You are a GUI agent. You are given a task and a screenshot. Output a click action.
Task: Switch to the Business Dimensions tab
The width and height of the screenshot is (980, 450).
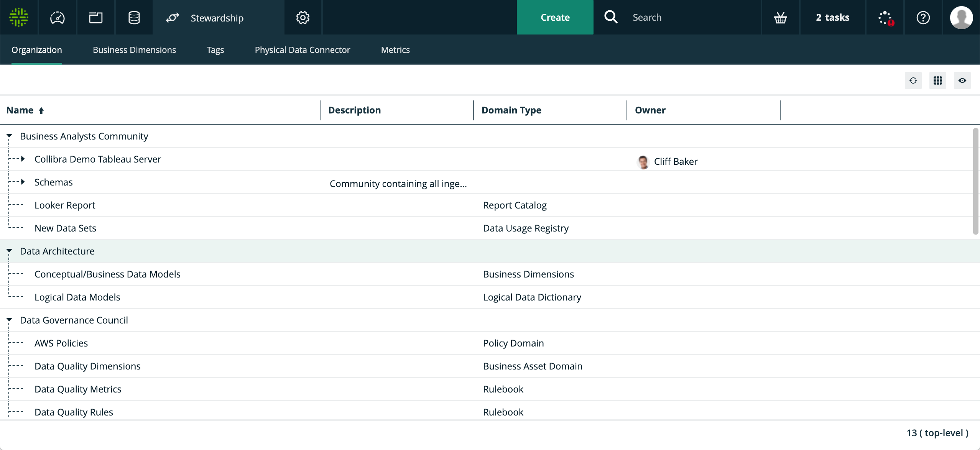134,50
